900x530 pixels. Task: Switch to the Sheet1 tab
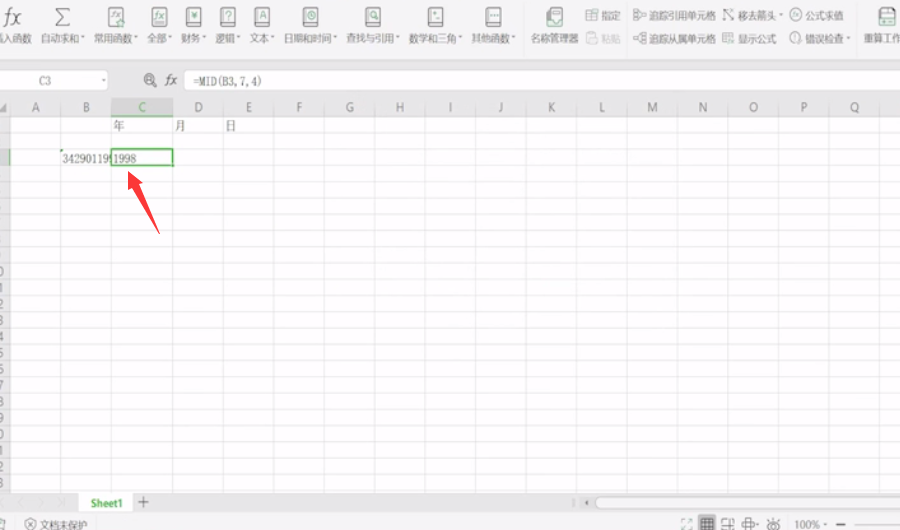pyautogui.click(x=107, y=503)
